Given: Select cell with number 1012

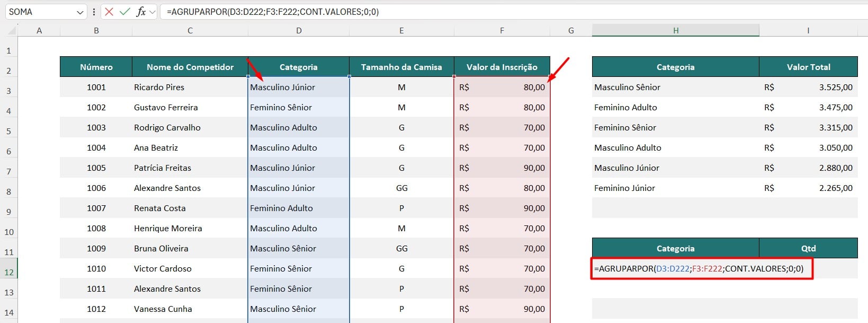Looking at the screenshot, I should [x=96, y=309].
